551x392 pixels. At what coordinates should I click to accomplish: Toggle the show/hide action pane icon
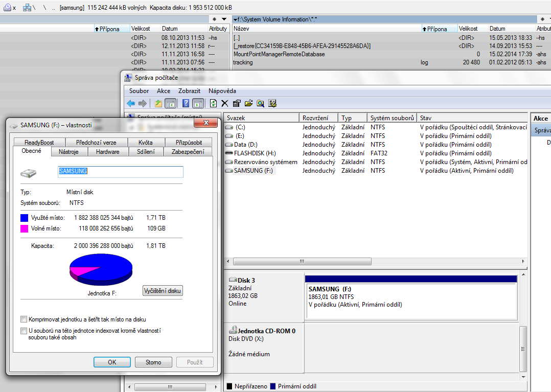point(198,103)
